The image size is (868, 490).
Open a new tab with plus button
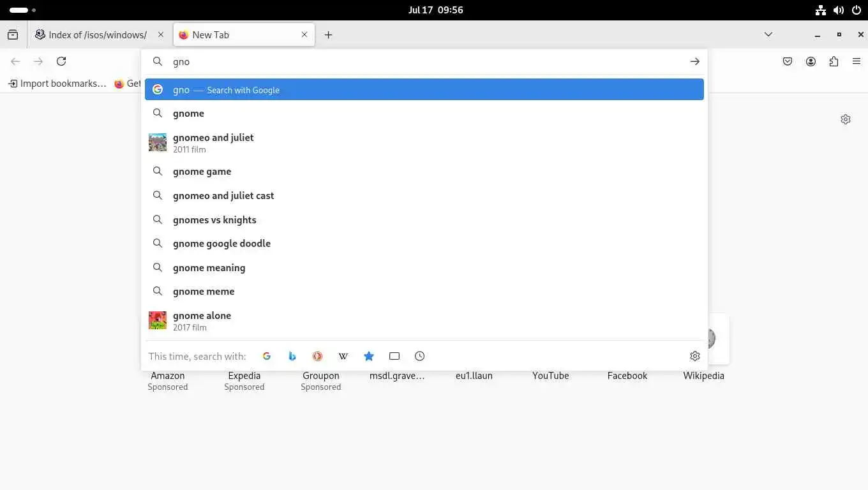[328, 35]
